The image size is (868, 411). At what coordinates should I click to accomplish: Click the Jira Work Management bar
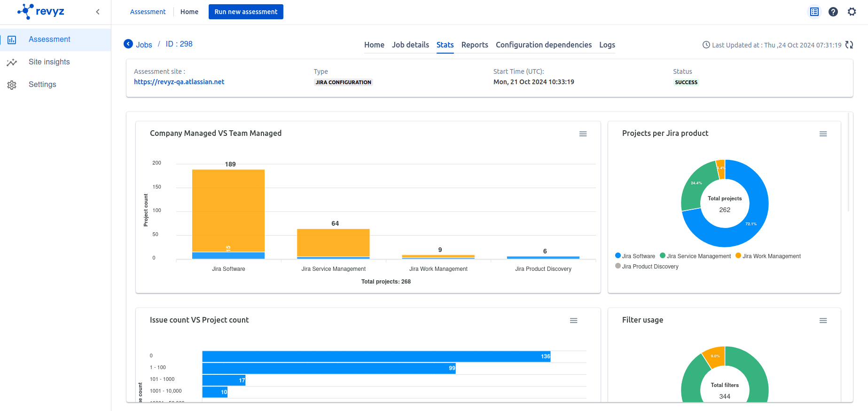click(438, 256)
